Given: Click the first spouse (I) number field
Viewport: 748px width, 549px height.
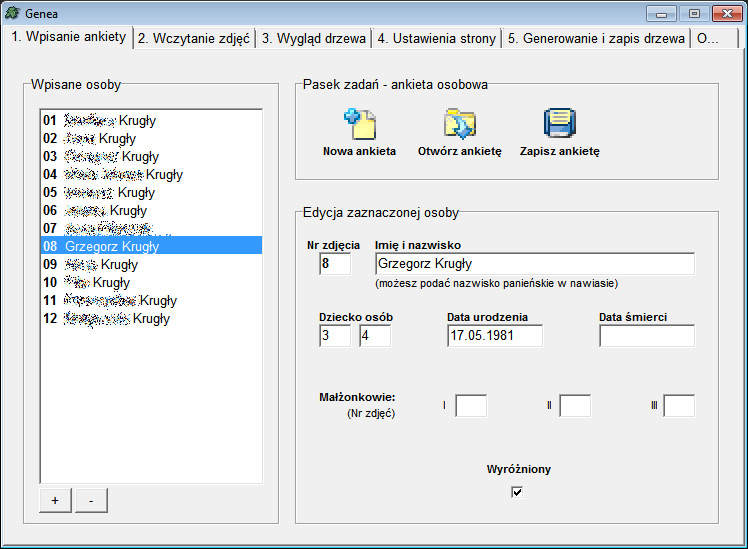Looking at the screenshot, I should (471, 406).
